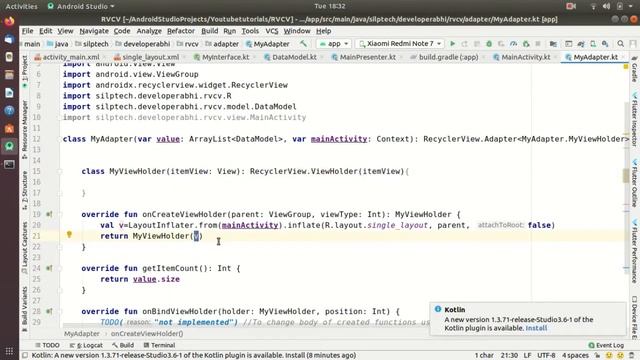Click the Search Everywhere magnifier icon
640x360 pixels.
(620, 44)
